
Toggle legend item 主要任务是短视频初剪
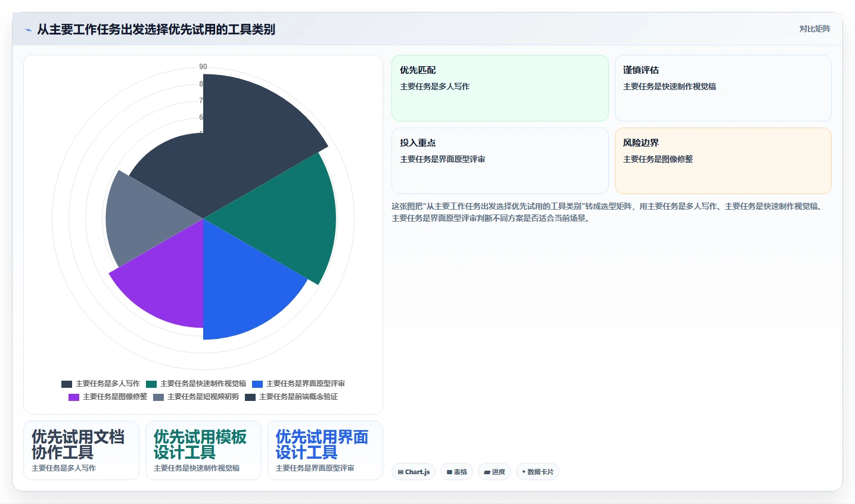(196, 397)
